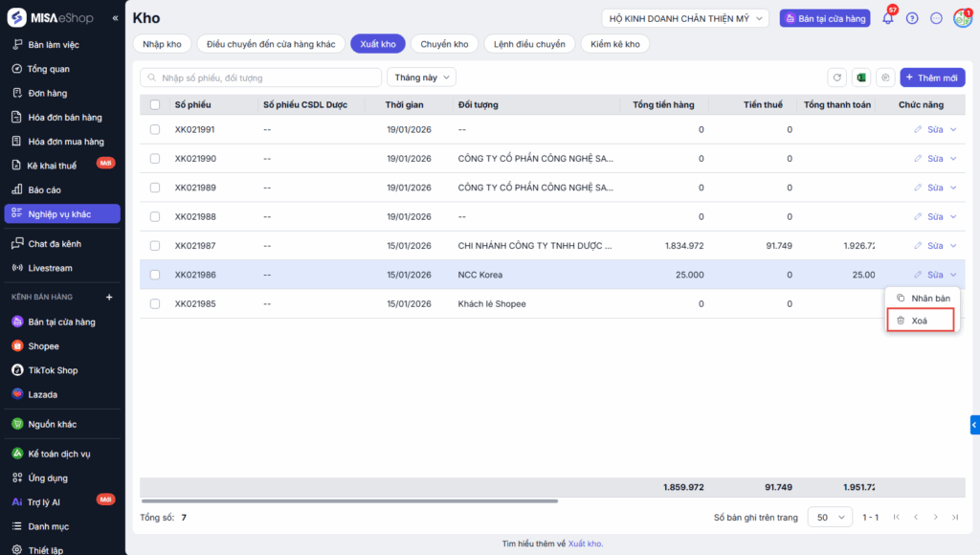Screen dimensions: 980x555
Task: Open the user avatar icon
Action: [x=962, y=18]
